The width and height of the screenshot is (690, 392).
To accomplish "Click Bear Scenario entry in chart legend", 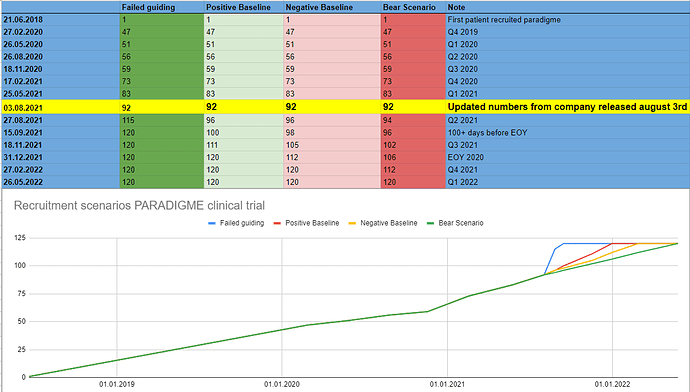I will [x=455, y=223].
